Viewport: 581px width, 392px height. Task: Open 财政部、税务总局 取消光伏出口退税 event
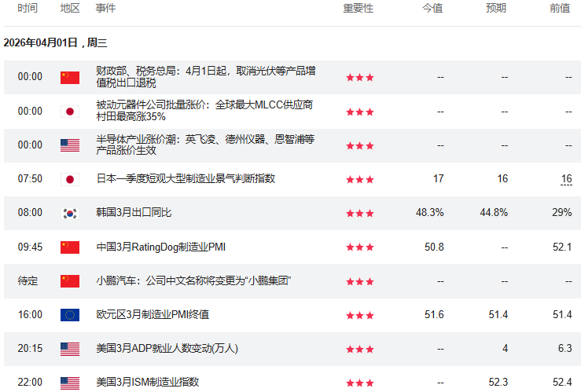click(x=206, y=77)
